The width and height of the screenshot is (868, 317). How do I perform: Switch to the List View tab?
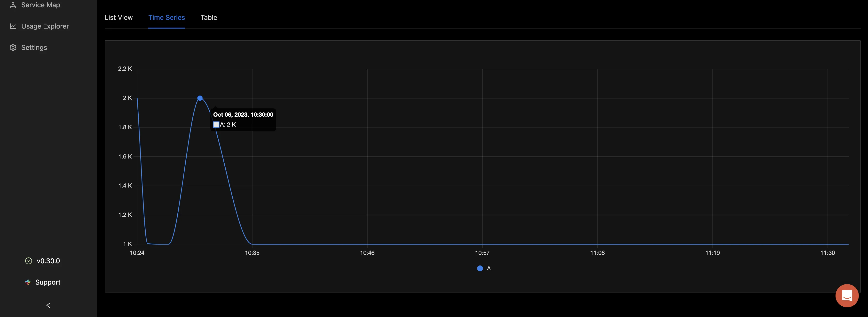click(x=118, y=18)
